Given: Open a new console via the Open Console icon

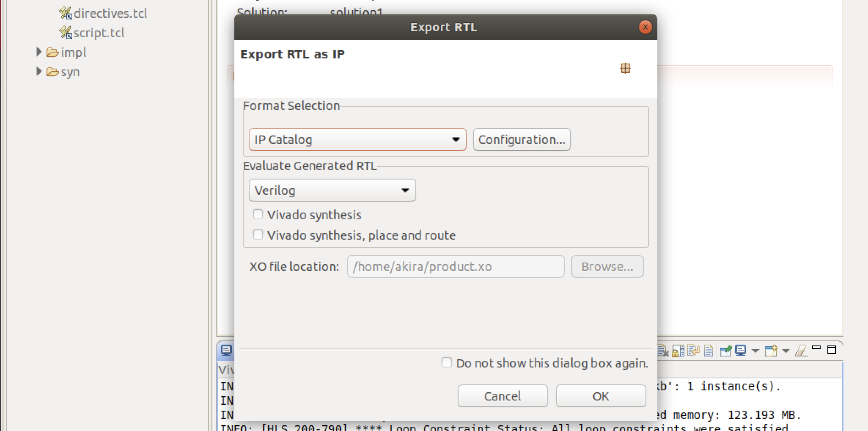Looking at the screenshot, I should [770, 351].
